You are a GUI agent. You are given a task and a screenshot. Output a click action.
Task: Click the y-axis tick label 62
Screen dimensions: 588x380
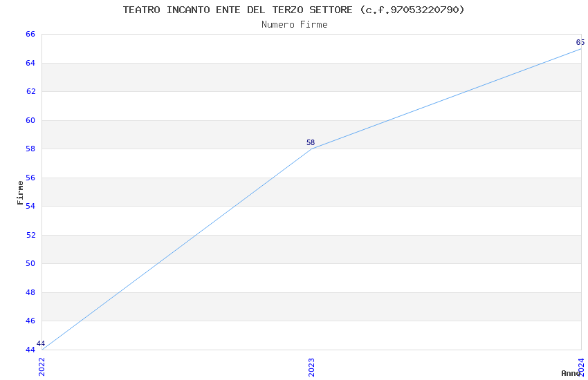pyautogui.click(x=30, y=91)
